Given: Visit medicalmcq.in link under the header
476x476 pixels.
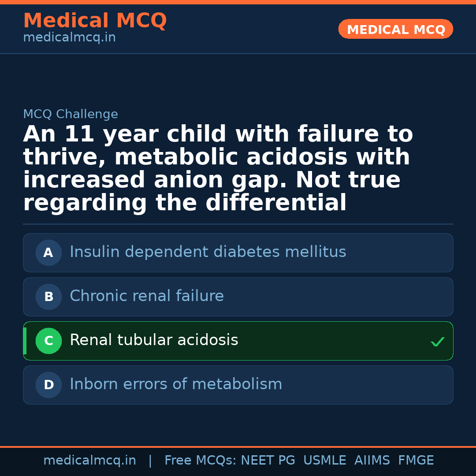Looking at the screenshot, I should point(69,38).
